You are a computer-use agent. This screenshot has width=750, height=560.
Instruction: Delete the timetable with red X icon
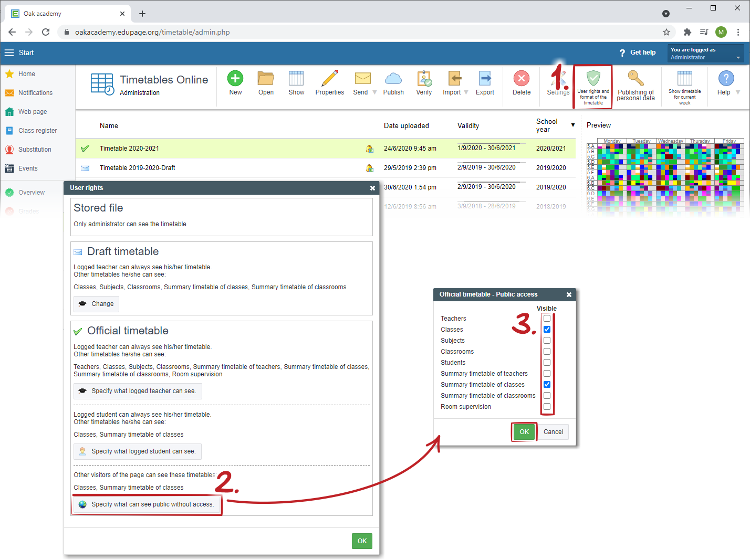pos(522,79)
